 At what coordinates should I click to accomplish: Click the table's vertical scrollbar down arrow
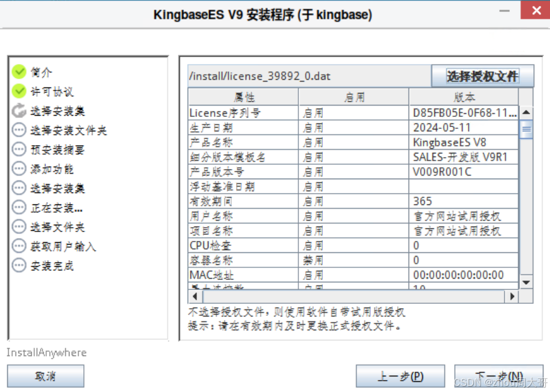pos(526,282)
